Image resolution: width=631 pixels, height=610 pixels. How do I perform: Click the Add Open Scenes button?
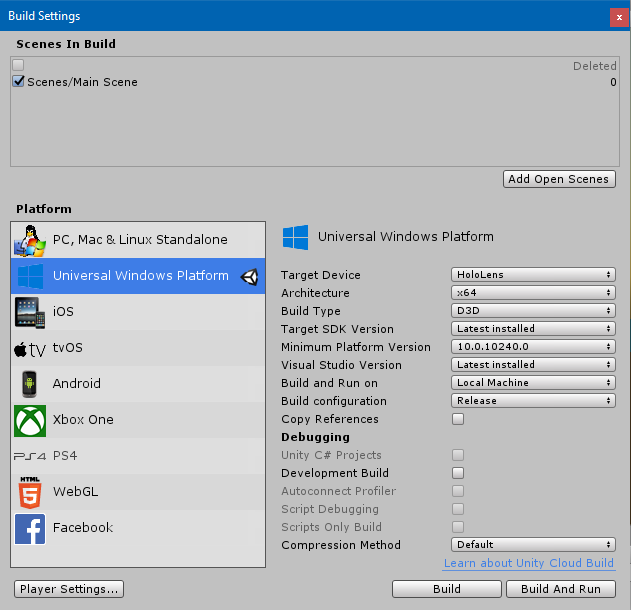tap(559, 179)
